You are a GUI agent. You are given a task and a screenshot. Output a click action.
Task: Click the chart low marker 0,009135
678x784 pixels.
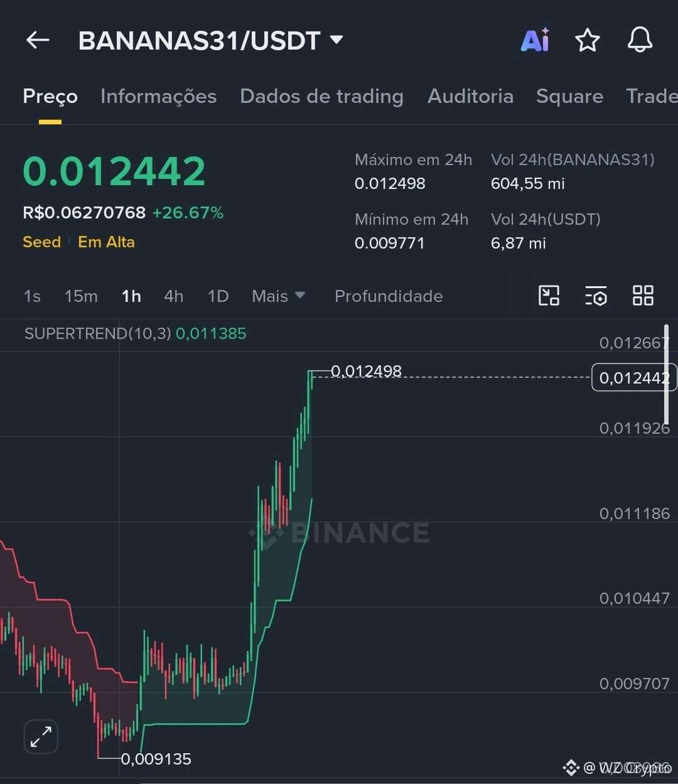click(156, 759)
